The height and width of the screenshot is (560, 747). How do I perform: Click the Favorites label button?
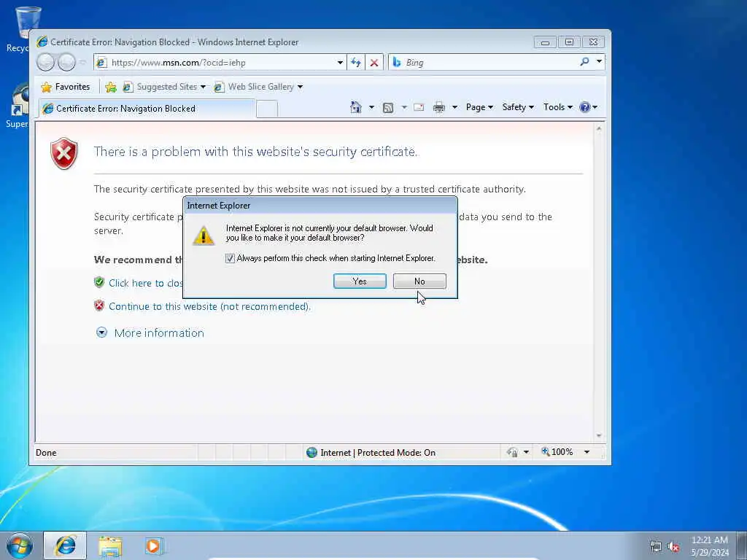(x=72, y=87)
